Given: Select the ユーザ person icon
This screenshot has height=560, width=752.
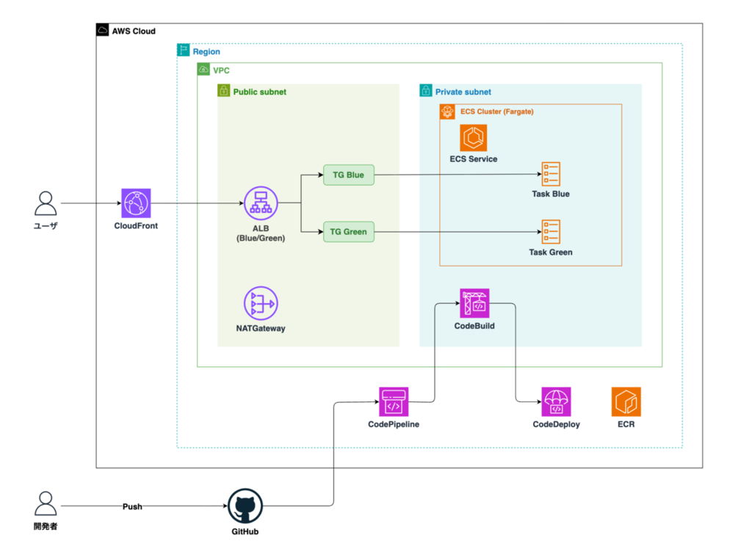Looking at the screenshot, I should click(46, 203).
